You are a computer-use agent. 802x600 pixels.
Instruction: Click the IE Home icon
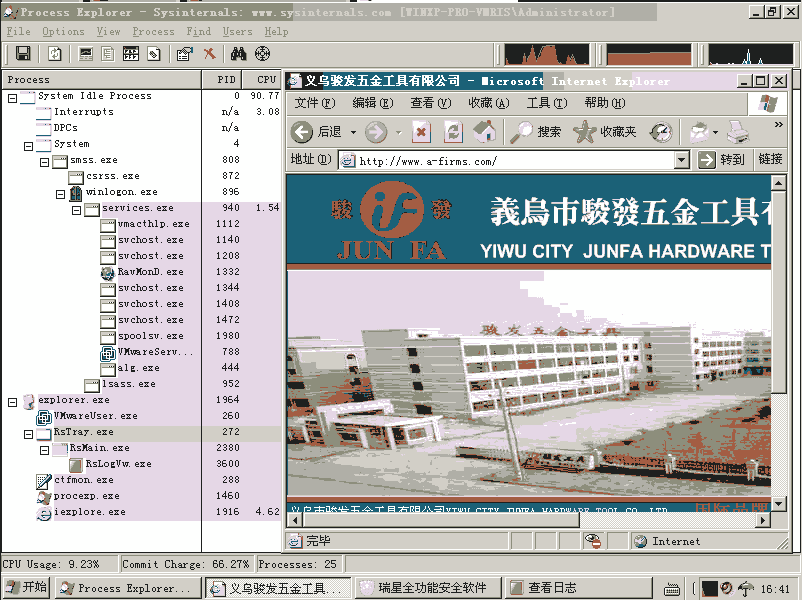[x=485, y=132]
